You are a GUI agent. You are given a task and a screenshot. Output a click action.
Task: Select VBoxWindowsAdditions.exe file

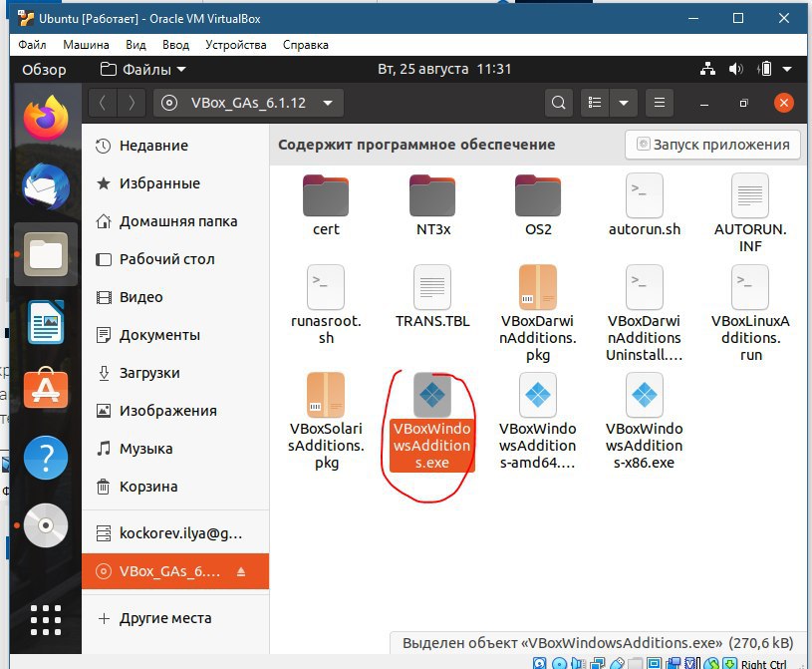click(x=432, y=422)
